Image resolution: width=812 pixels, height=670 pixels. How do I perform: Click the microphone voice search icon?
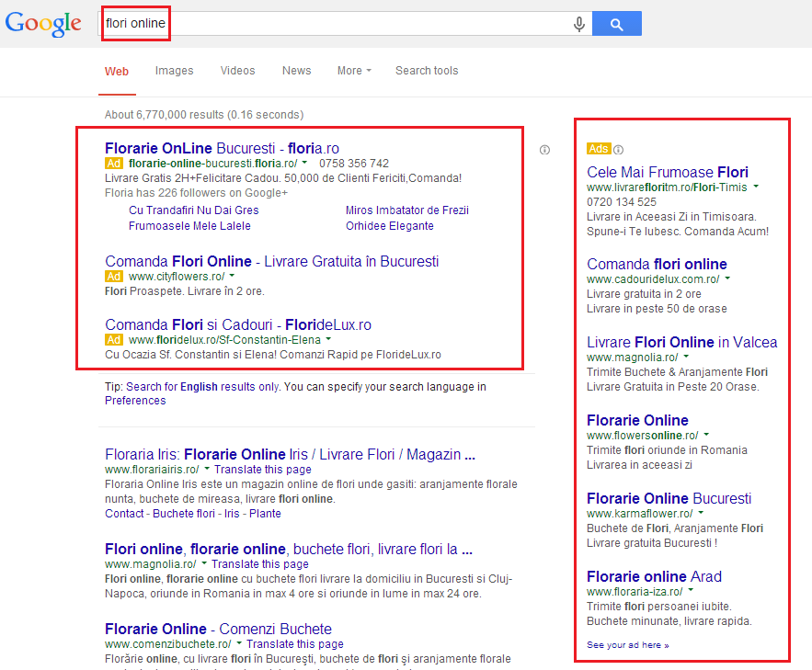click(x=579, y=24)
